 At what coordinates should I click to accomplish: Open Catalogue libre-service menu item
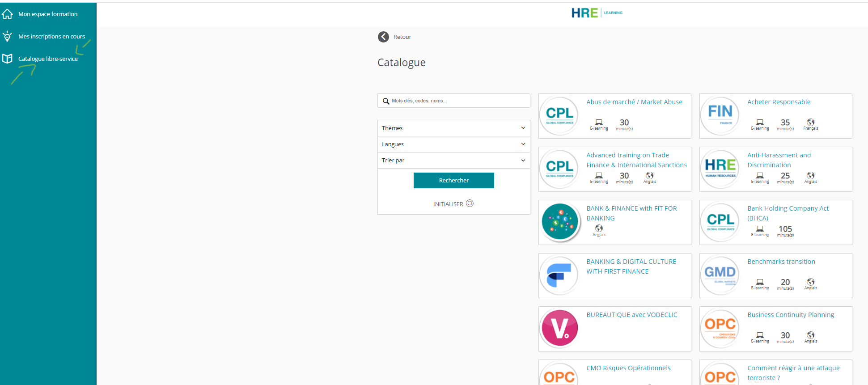tap(48, 59)
